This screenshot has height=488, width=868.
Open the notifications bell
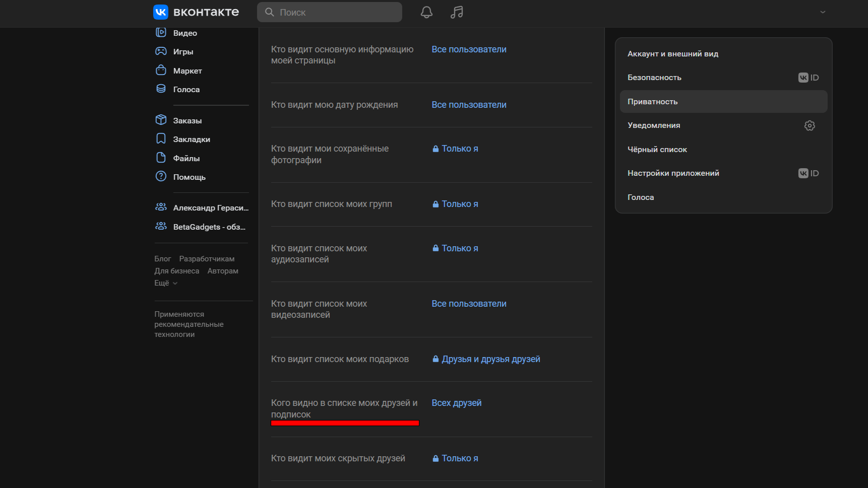426,12
